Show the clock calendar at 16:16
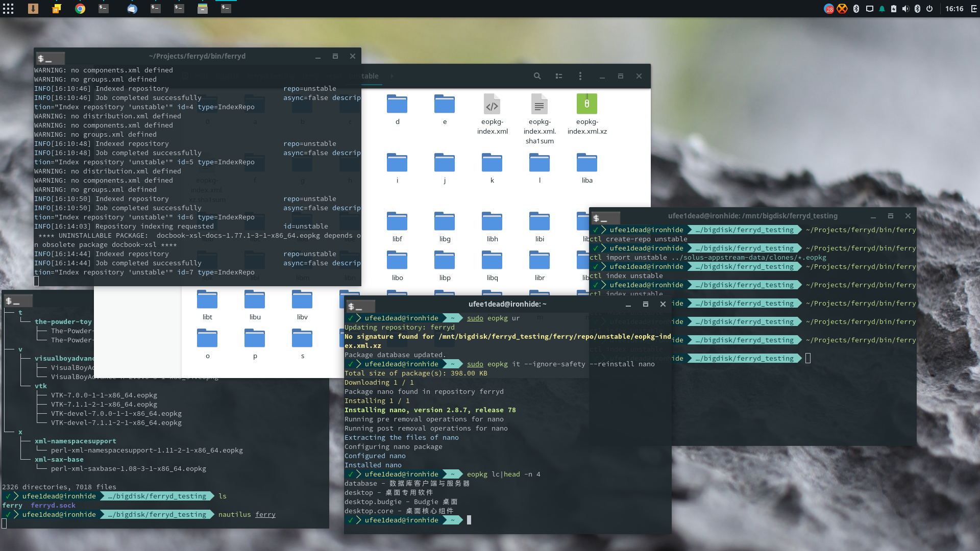The height and width of the screenshot is (551, 980). pyautogui.click(x=954, y=9)
